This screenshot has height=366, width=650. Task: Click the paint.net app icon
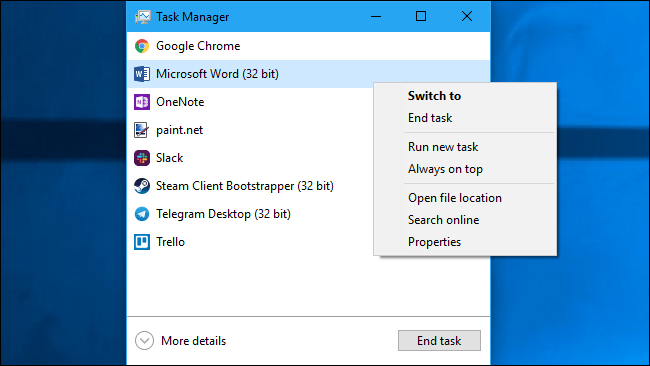[x=142, y=130]
